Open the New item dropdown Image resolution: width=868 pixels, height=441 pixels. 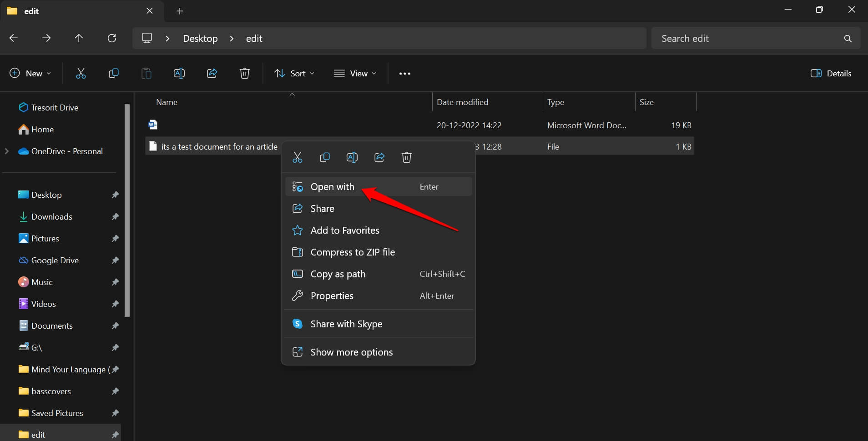[30, 73]
